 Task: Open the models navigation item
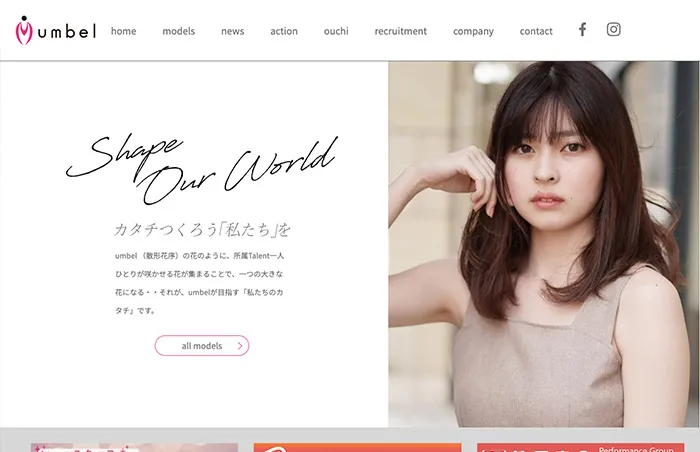(179, 31)
